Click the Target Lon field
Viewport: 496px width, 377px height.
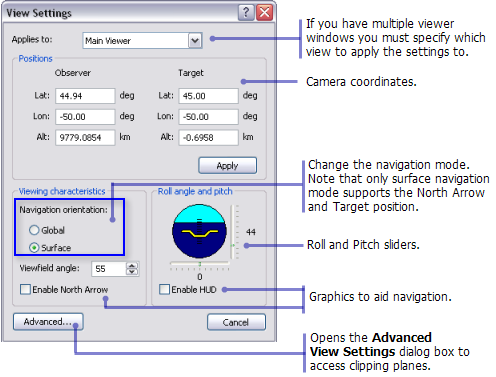208,117
